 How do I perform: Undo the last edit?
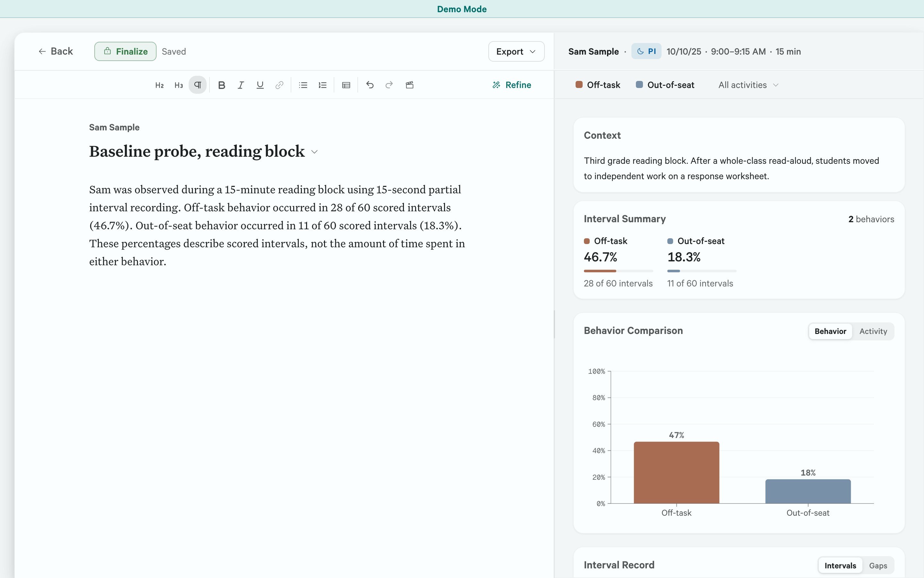click(x=370, y=85)
